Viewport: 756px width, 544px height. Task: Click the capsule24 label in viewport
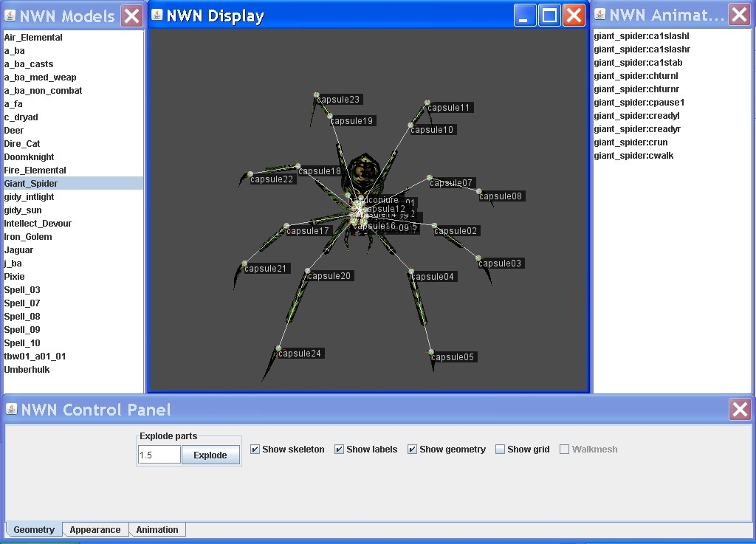[x=300, y=354]
